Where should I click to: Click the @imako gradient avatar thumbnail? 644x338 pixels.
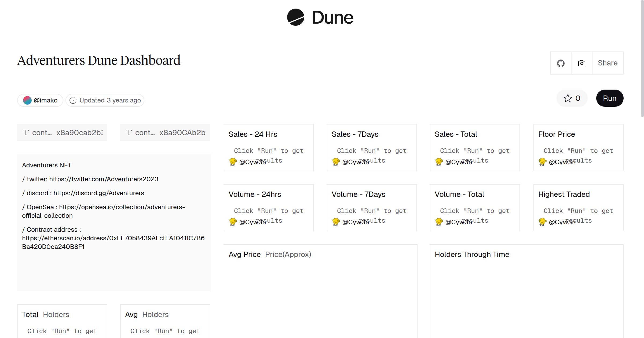pyautogui.click(x=28, y=100)
